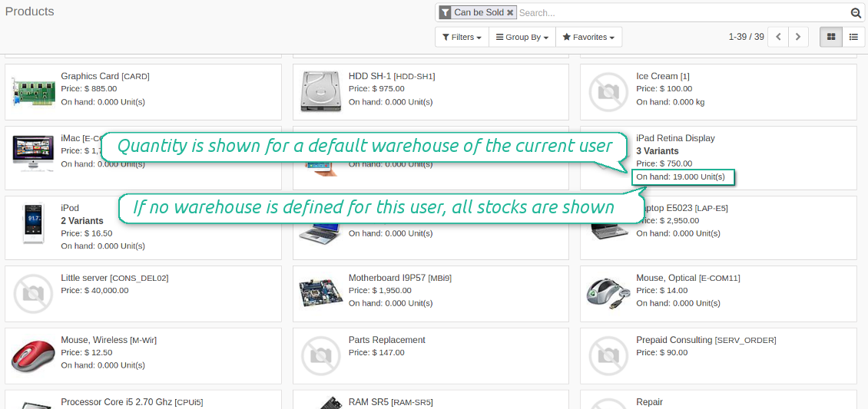
Task: Open Motherboard I9P57 product image
Action: 320,293
